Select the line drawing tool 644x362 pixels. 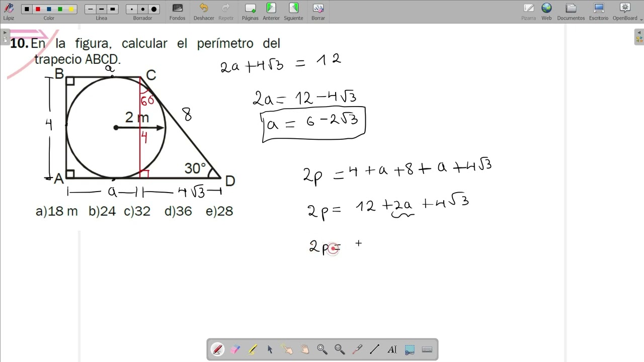[x=374, y=349]
